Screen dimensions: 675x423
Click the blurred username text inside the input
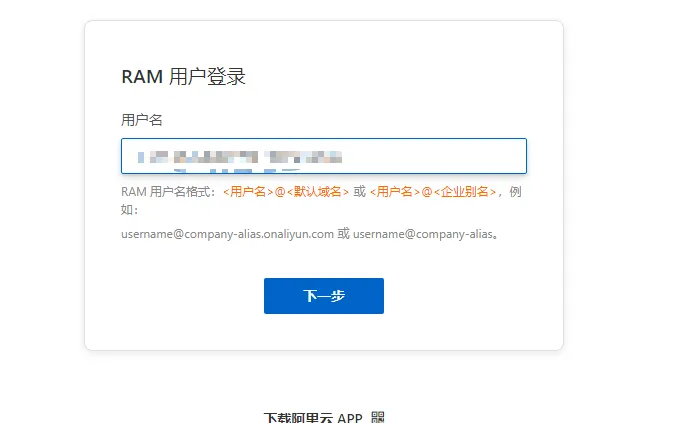(x=240, y=157)
